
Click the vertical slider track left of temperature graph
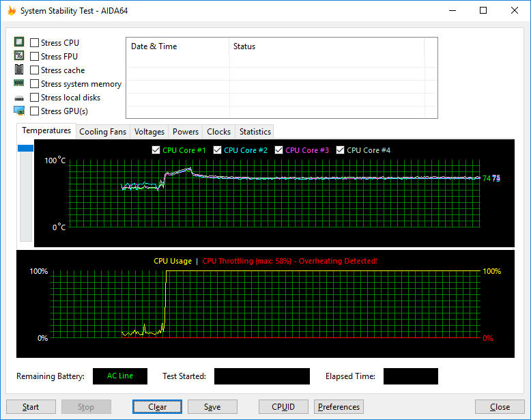[26, 197]
